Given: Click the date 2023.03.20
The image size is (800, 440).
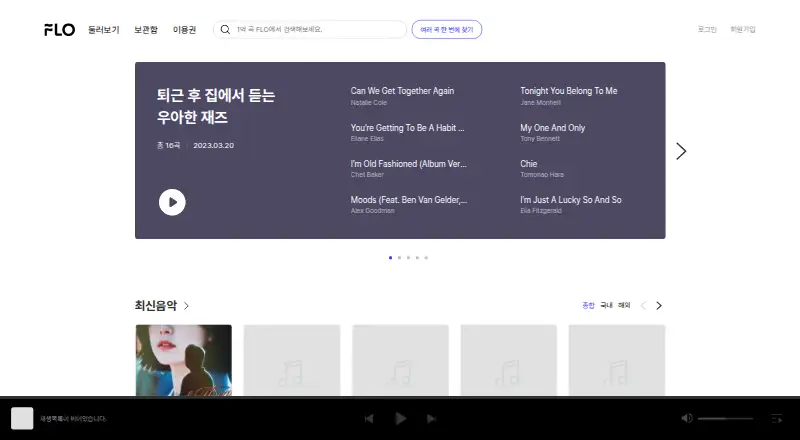Looking at the screenshot, I should pyautogui.click(x=213, y=145).
